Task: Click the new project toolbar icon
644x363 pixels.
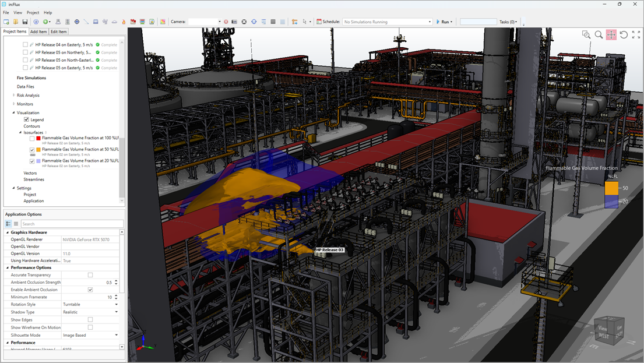Action: 6,22
